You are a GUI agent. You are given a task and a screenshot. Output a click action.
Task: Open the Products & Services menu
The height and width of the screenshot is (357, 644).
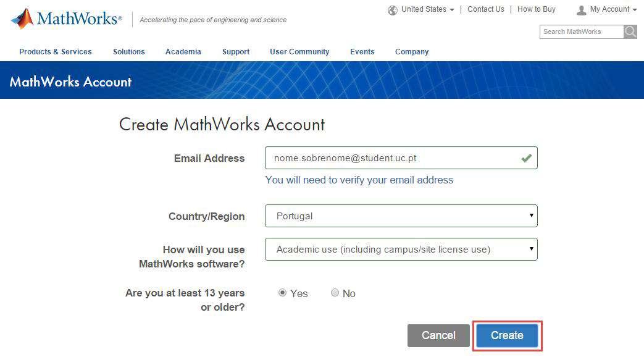56,52
